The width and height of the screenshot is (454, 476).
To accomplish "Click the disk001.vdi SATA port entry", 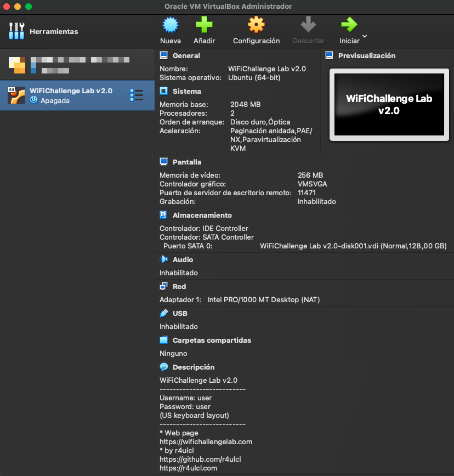I will [353, 246].
